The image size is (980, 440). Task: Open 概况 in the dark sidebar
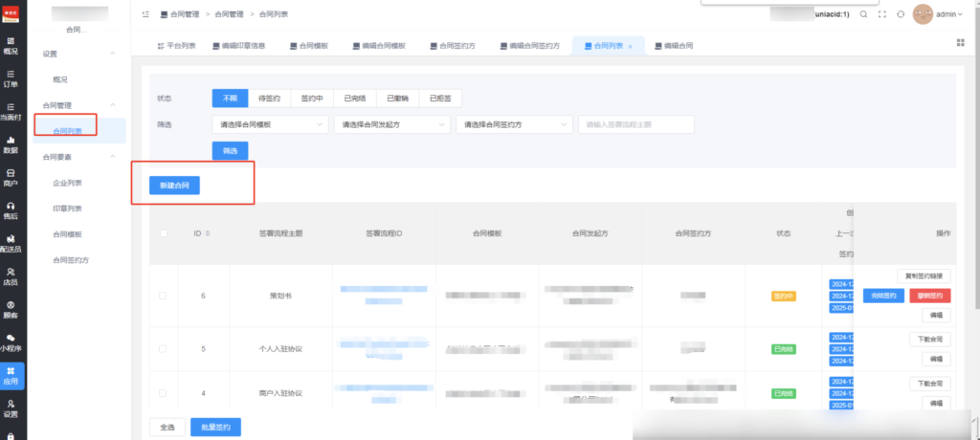(x=11, y=46)
